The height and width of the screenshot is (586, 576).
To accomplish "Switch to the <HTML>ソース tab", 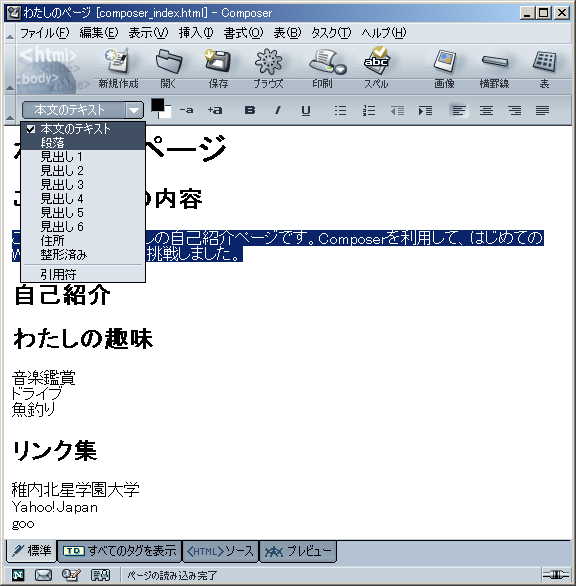I will pyautogui.click(x=221, y=551).
